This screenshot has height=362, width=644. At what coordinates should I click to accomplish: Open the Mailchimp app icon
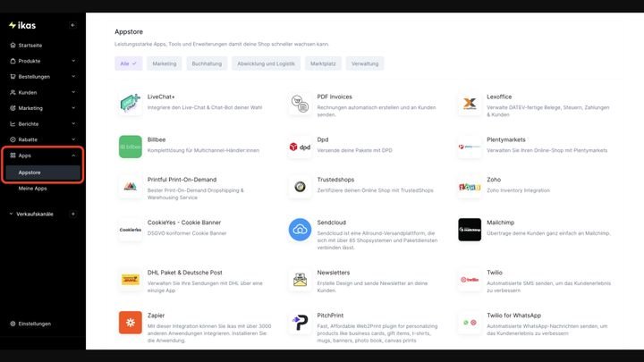[470, 230]
